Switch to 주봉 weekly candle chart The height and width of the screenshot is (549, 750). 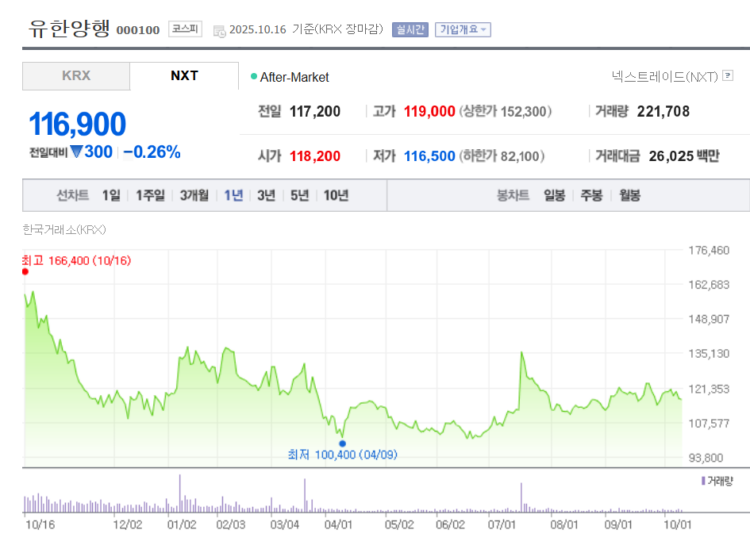(592, 195)
